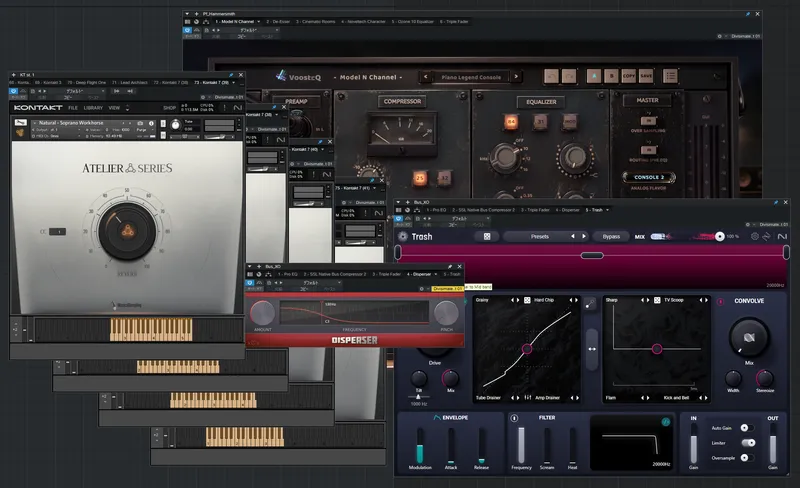Click the swap arrows between distortion pads
Screen dimensions: 800x488
(x=592, y=349)
